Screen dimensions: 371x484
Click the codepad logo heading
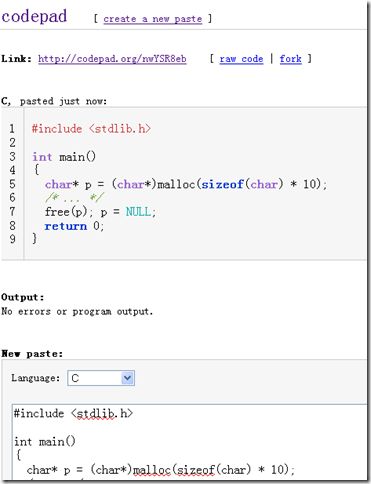pyautogui.click(x=34, y=16)
